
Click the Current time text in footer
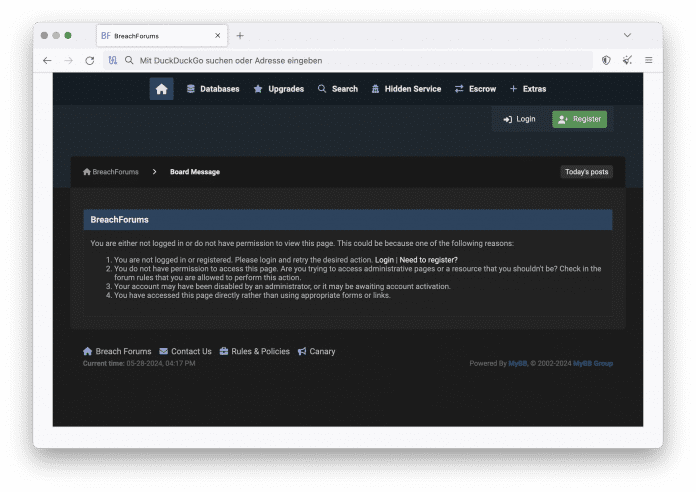click(139, 363)
